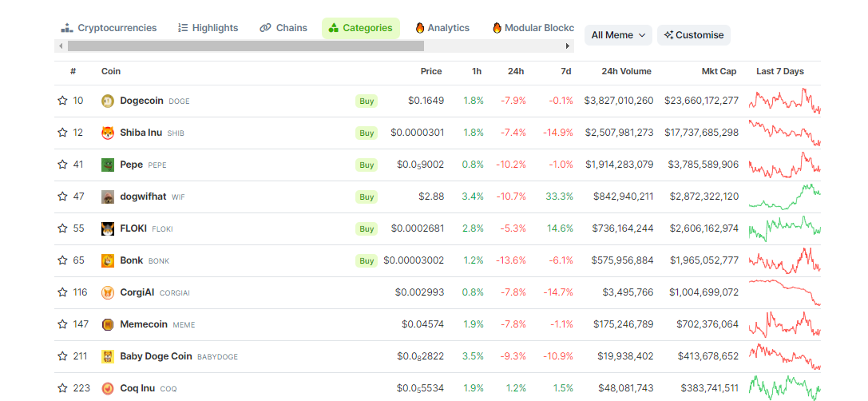
Task: Open the dogwifhat 7-day sparkline chart
Action: coord(784,197)
